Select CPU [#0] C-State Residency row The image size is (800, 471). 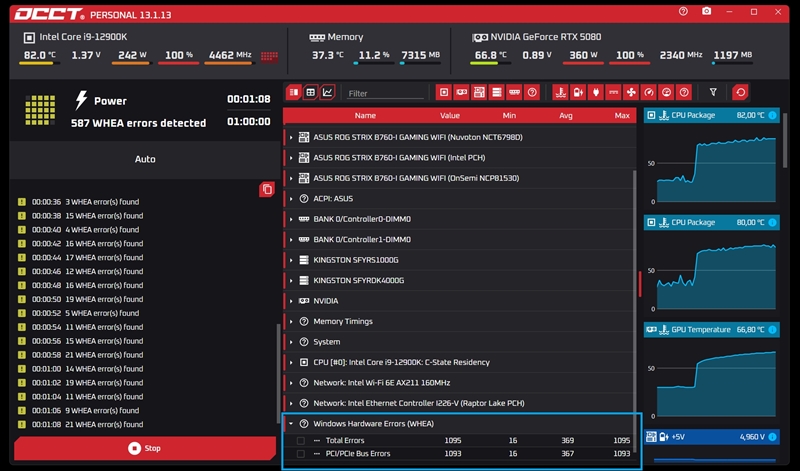pos(458,362)
